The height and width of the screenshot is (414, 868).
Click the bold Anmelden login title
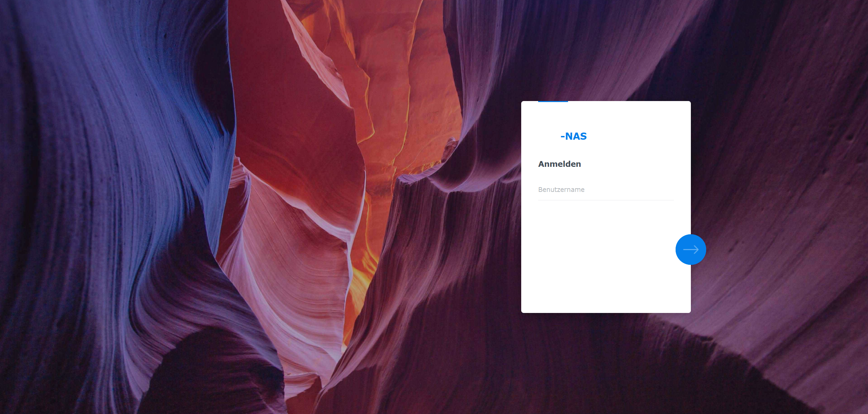point(560,164)
